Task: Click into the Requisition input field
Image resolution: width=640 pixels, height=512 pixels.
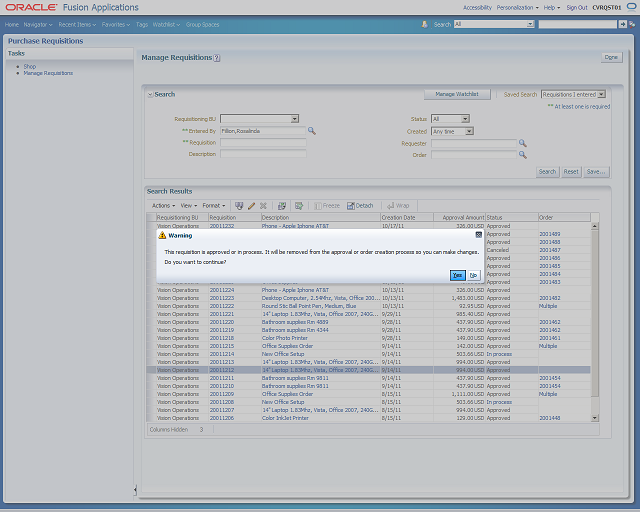Action: pyautogui.click(x=263, y=142)
